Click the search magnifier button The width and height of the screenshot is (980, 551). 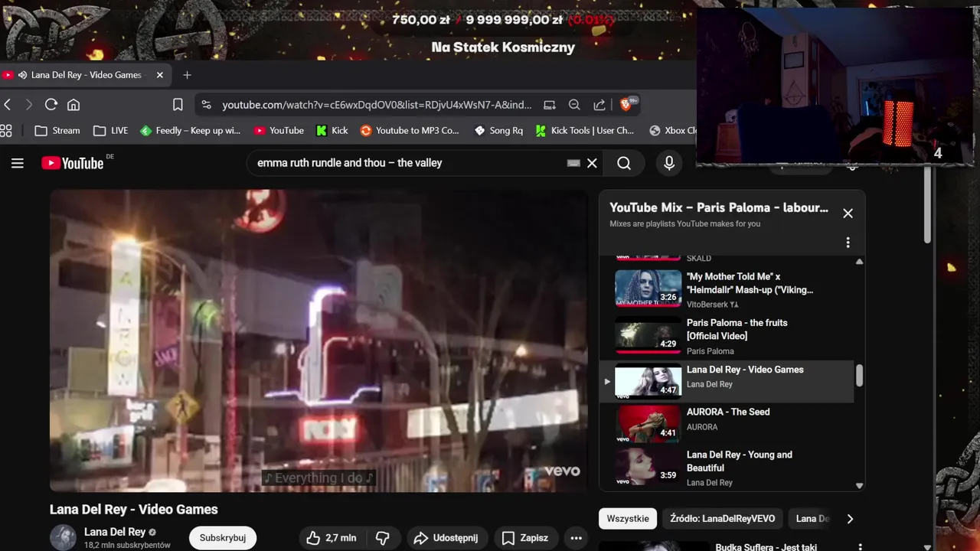pos(624,163)
